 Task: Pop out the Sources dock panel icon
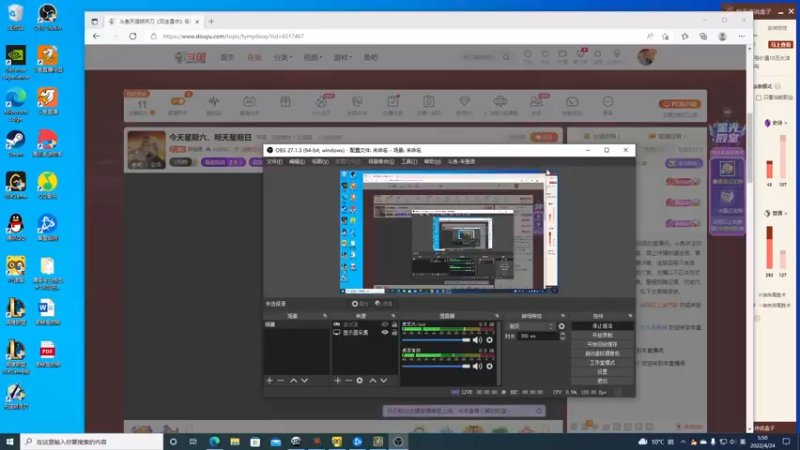pos(393,316)
